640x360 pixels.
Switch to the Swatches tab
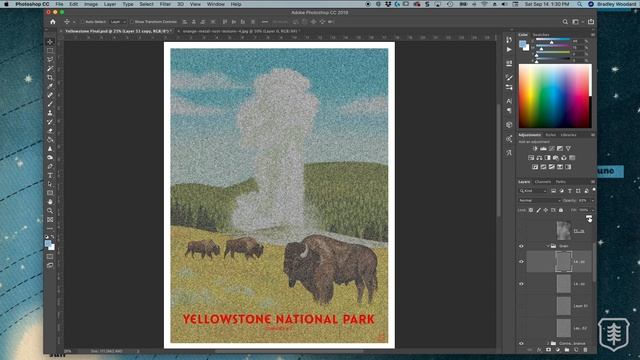tap(541, 35)
